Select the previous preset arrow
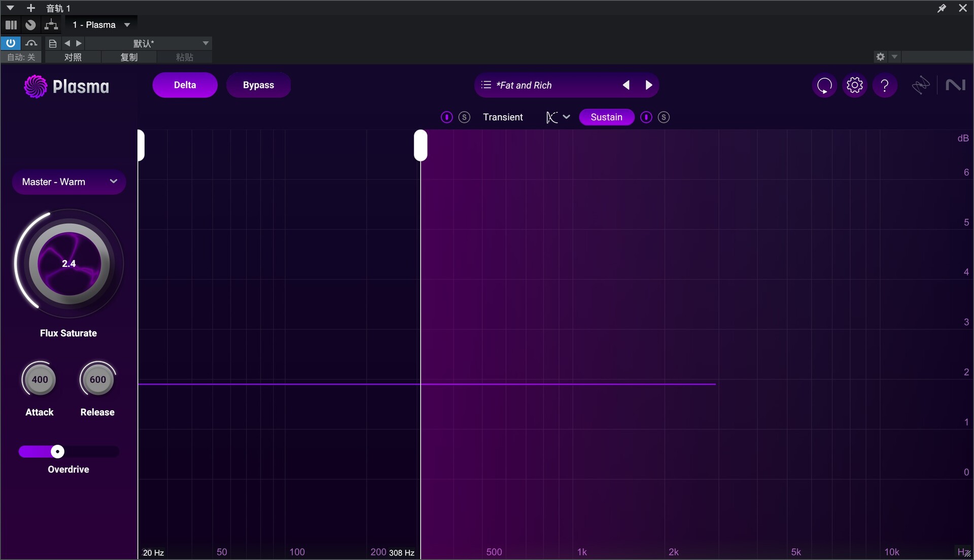The image size is (974, 560). [x=626, y=85]
